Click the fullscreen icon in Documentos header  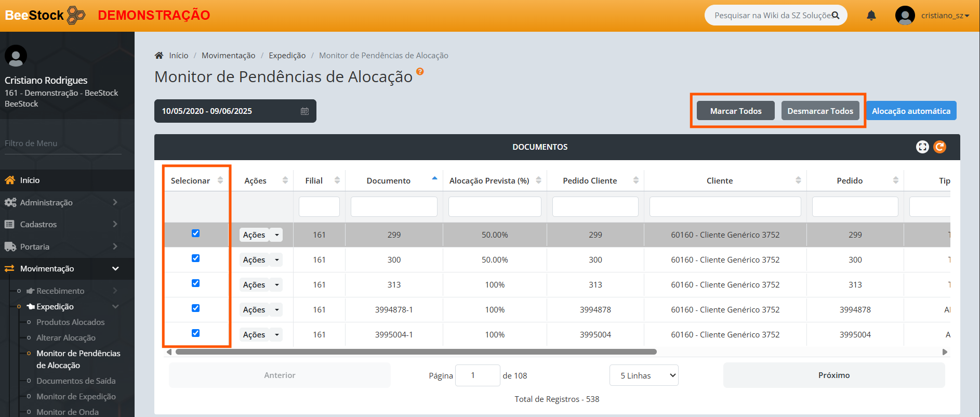point(922,147)
